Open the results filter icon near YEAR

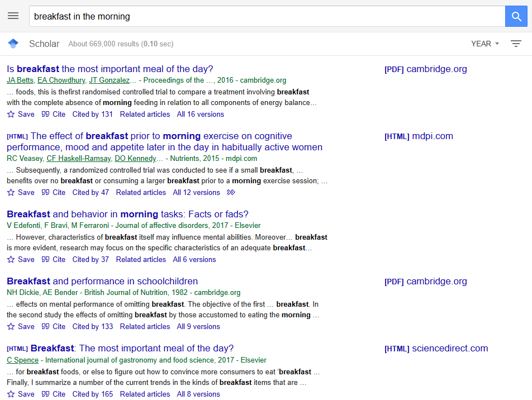pyautogui.click(x=516, y=43)
